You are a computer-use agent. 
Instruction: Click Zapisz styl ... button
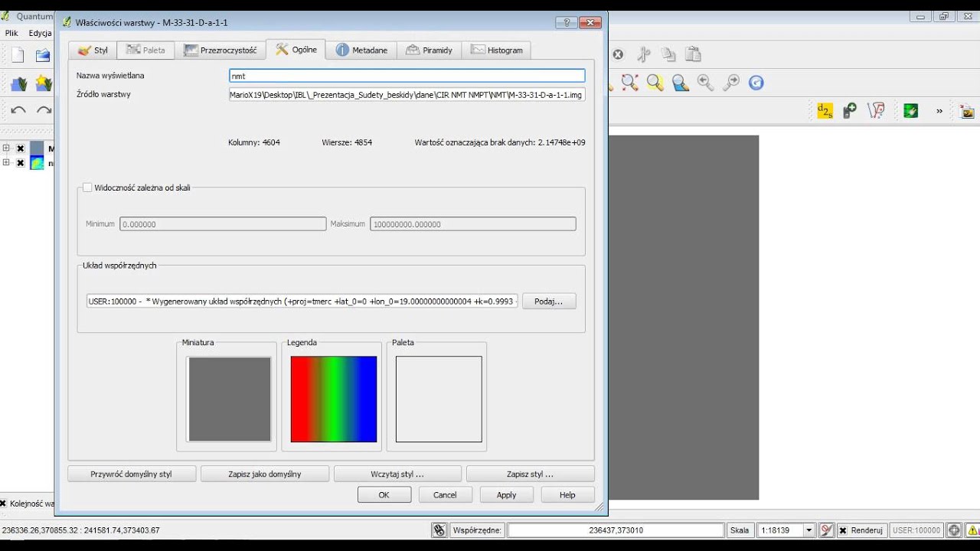[x=531, y=474]
